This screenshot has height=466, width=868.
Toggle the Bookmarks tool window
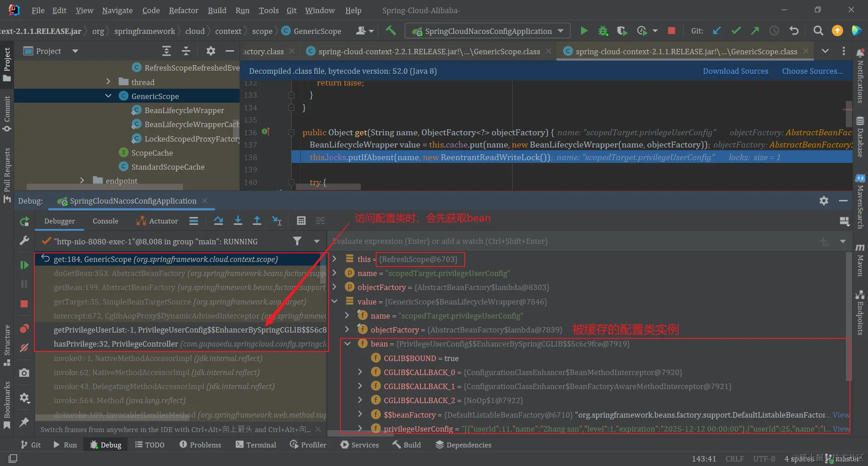[x=7, y=405]
